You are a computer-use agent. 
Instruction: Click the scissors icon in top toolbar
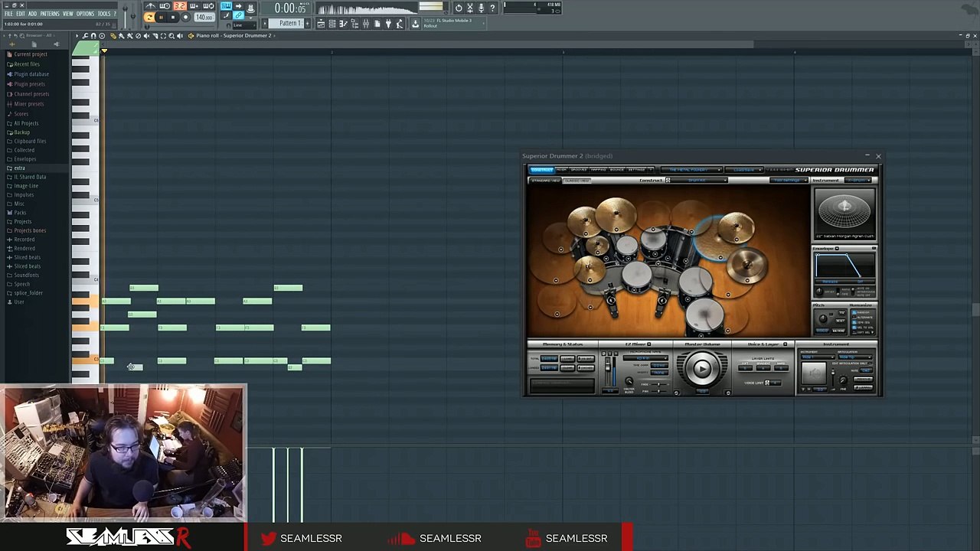pyautogui.click(x=469, y=8)
